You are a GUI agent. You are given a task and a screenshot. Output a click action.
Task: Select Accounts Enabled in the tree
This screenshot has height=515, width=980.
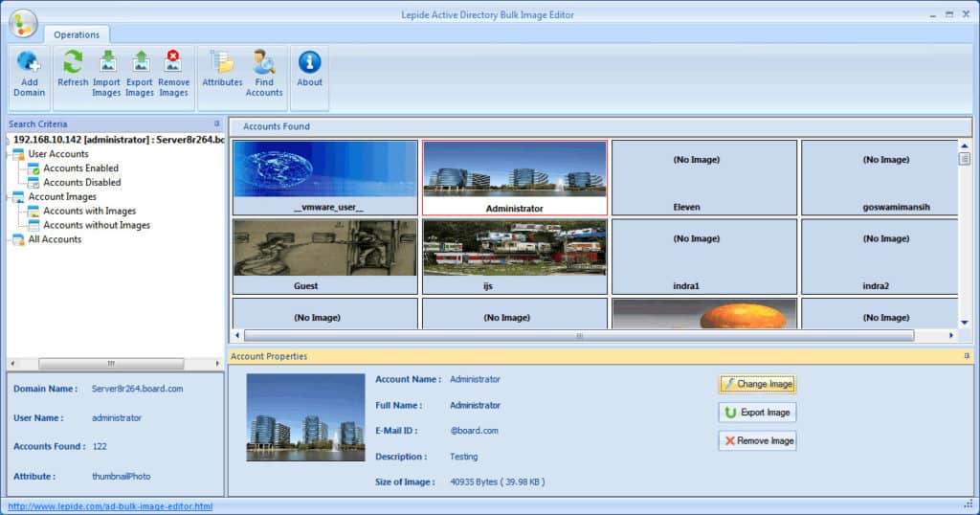80,168
